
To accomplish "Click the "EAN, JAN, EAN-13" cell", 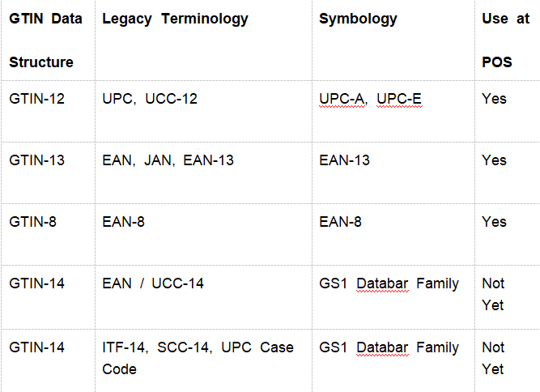I will point(168,160).
